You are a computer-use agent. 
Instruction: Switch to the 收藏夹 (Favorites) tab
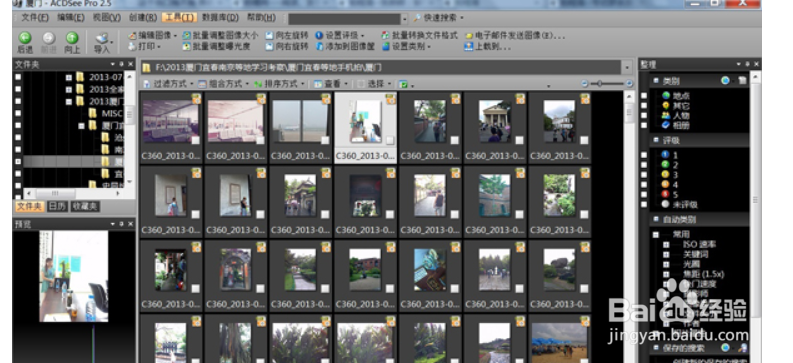tap(84, 206)
